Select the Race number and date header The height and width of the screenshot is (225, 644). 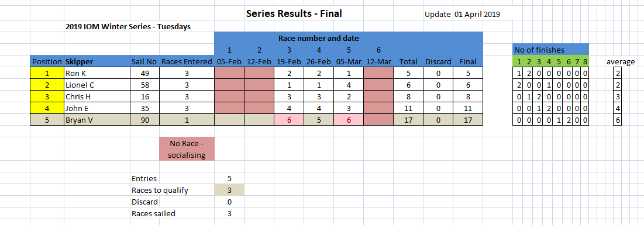point(319,39)
